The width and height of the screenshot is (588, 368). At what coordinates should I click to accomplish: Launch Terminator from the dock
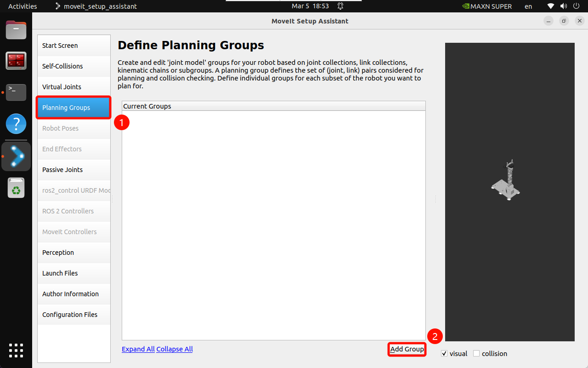point(16,61)
